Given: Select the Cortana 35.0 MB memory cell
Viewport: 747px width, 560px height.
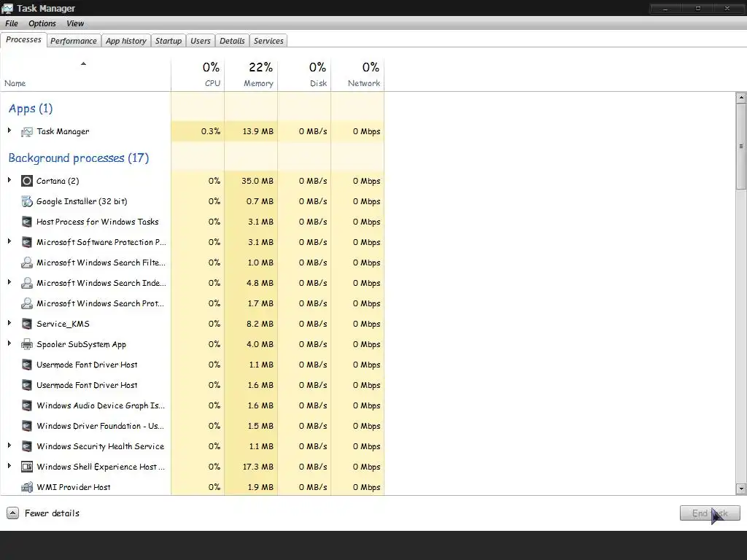Looking at the screenshot, I should pyautogui.click(x=251, y=181).
